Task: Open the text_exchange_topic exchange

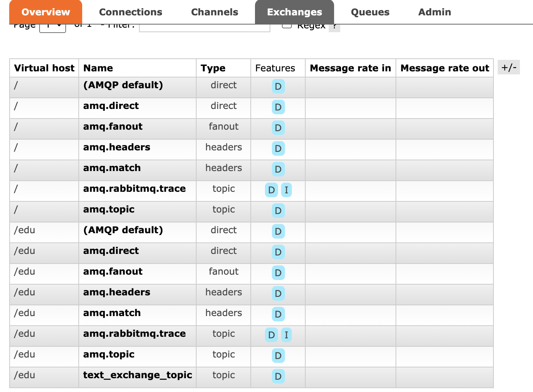Action: pos(137,375)
